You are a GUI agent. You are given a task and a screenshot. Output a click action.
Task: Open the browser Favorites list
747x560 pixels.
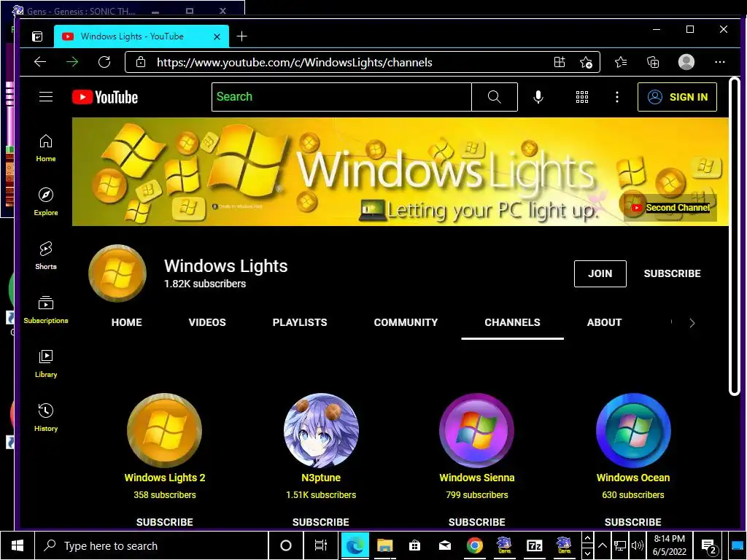(x=621, y=62)
